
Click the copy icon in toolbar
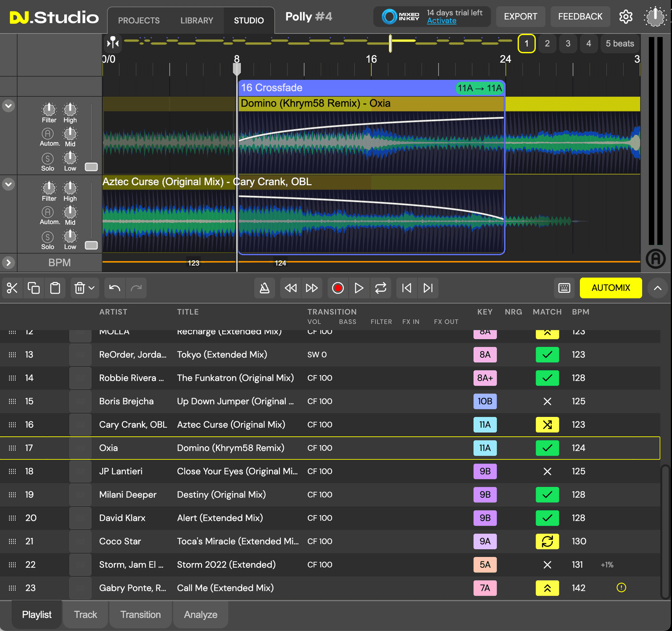click(34, 288)
